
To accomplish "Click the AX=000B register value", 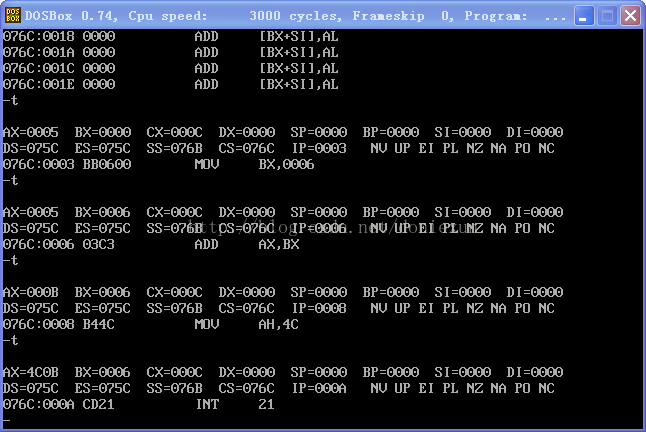I will click(30, 292).
